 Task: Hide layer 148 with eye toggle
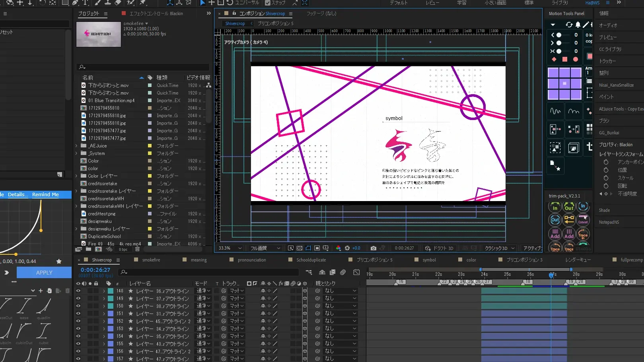[78, 291]
